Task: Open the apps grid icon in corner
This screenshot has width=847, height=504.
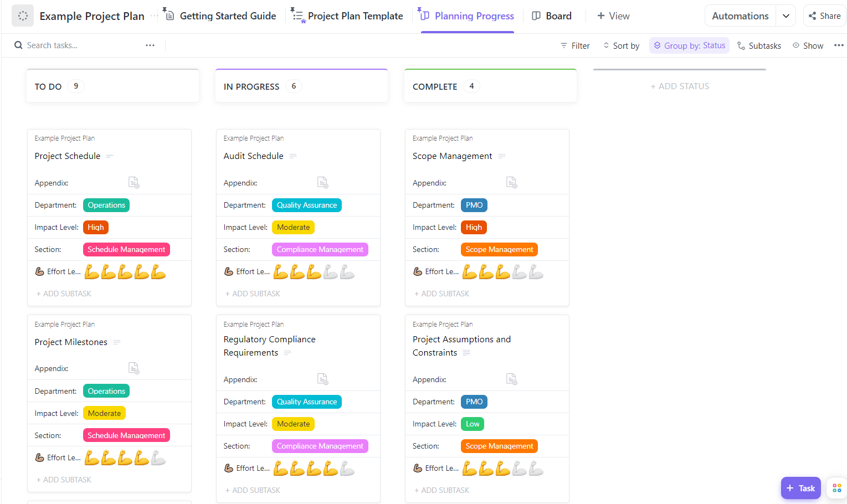Action: 836,488
